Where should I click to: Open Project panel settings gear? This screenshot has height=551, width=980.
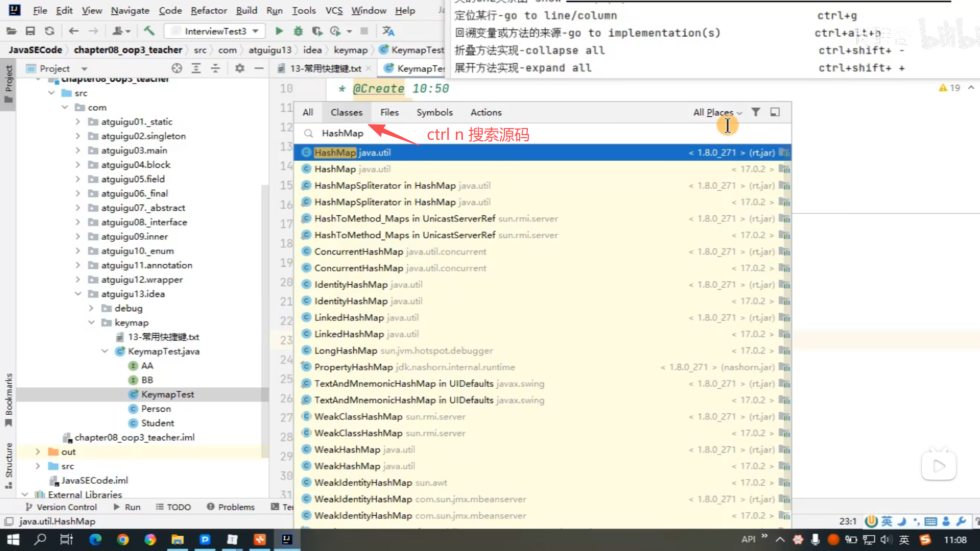pos(239,68)
